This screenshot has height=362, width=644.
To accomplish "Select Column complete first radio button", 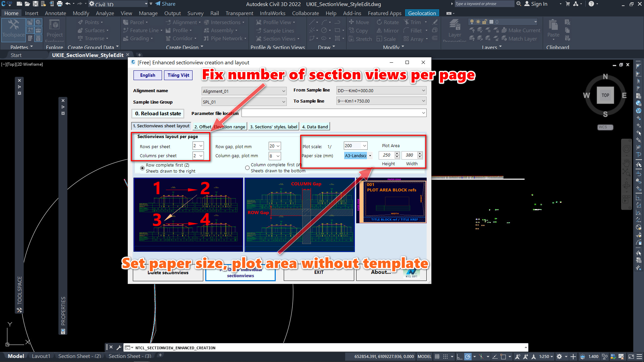I will coord(247,168).
